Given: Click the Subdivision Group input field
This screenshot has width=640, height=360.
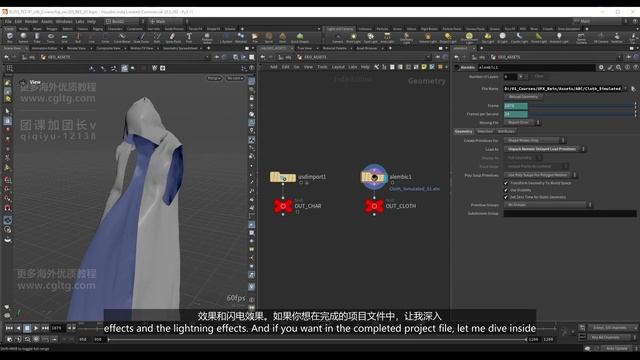Looking at the screenshot, I should (570, 213).
